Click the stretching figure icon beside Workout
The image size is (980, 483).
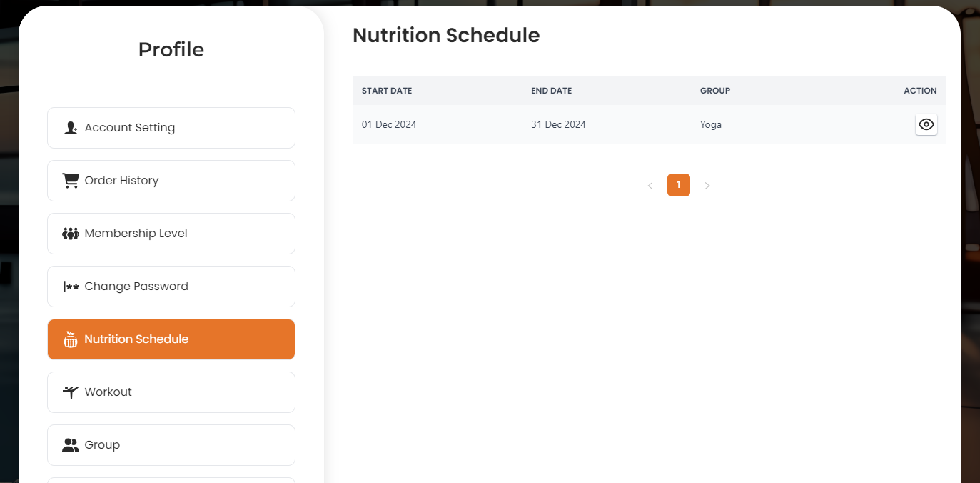tap(70, 392)
